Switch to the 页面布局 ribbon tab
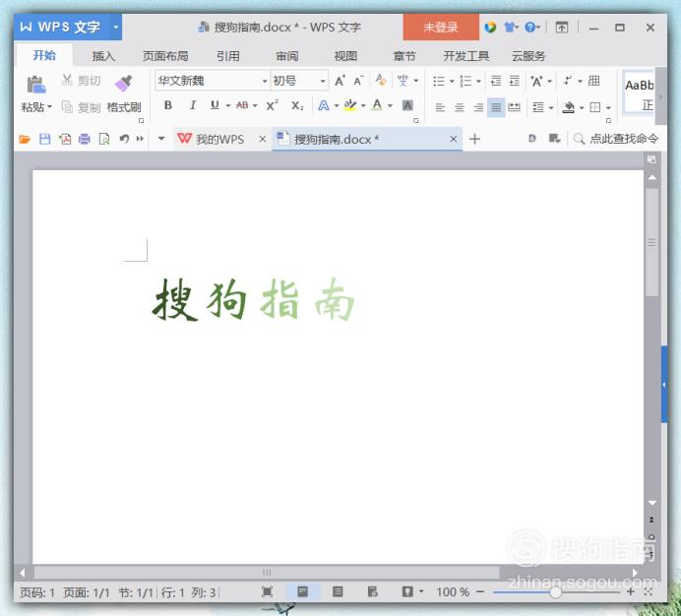Viewport: 681px width, 616px height. point(165,56)
